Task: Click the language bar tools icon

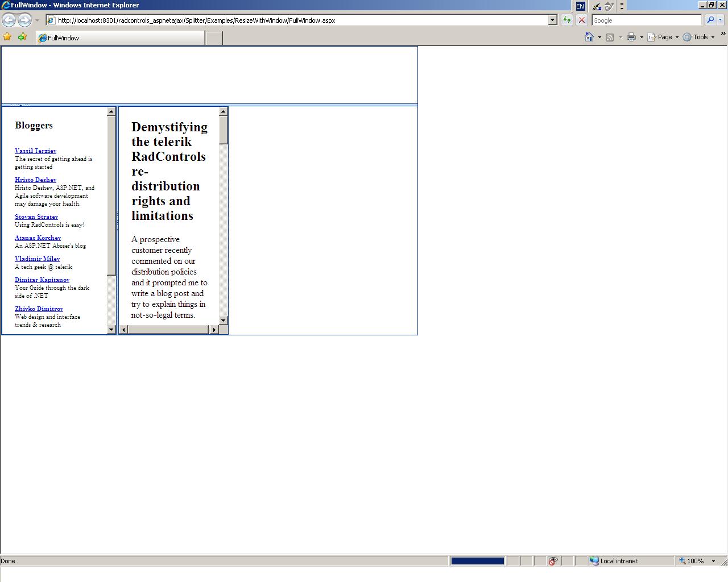Action: pyautogui.click(x=609, y=6)
